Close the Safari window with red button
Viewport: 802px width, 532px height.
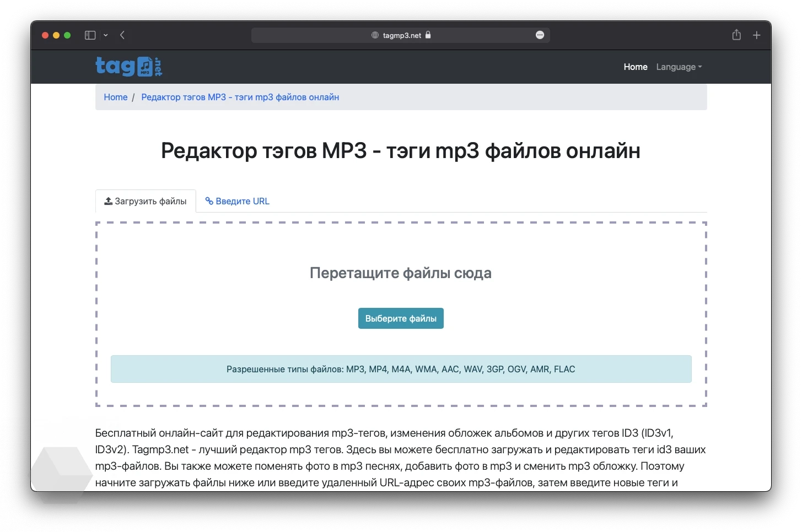45,35
